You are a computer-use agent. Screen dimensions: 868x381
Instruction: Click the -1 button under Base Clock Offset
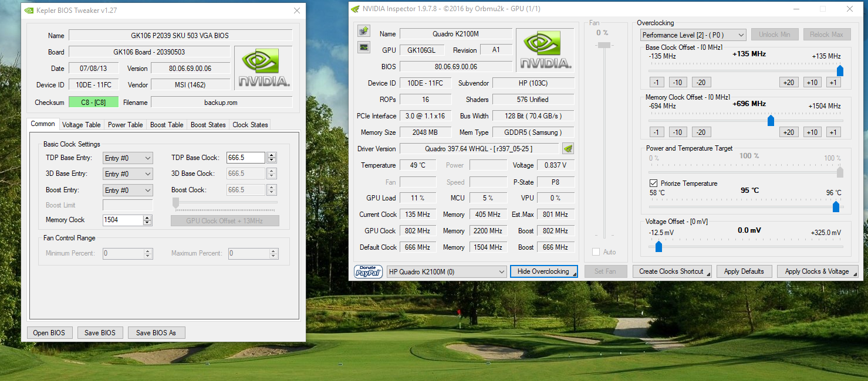pos(657,83)
